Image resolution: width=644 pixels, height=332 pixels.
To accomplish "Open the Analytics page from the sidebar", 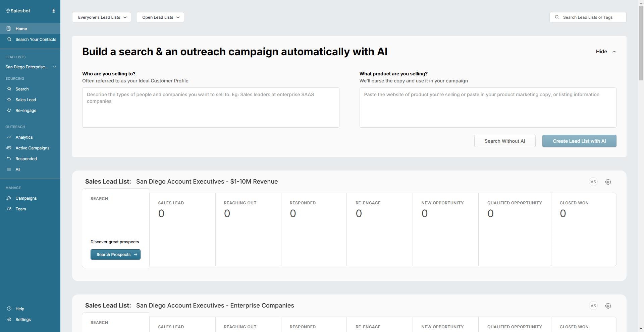I will pos(24,137).
